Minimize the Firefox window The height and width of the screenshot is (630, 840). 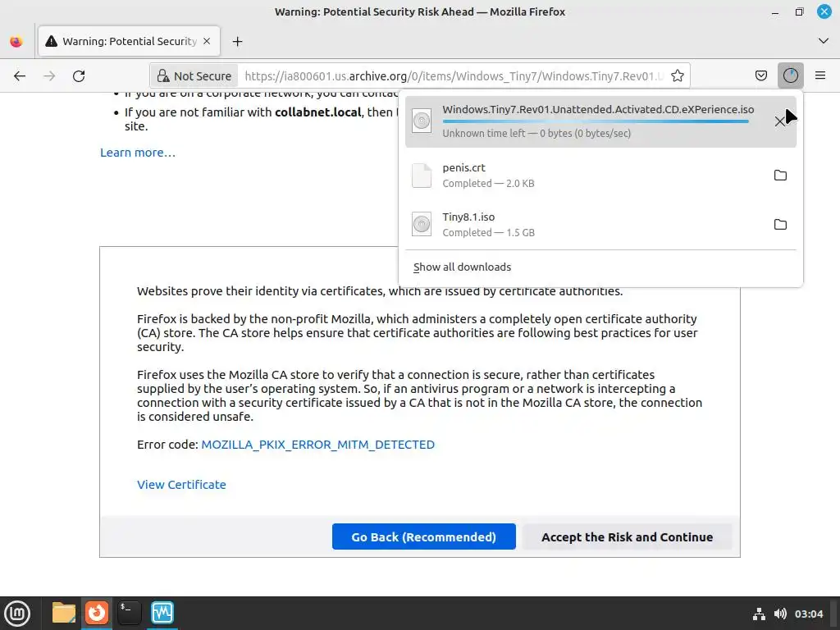775,11
